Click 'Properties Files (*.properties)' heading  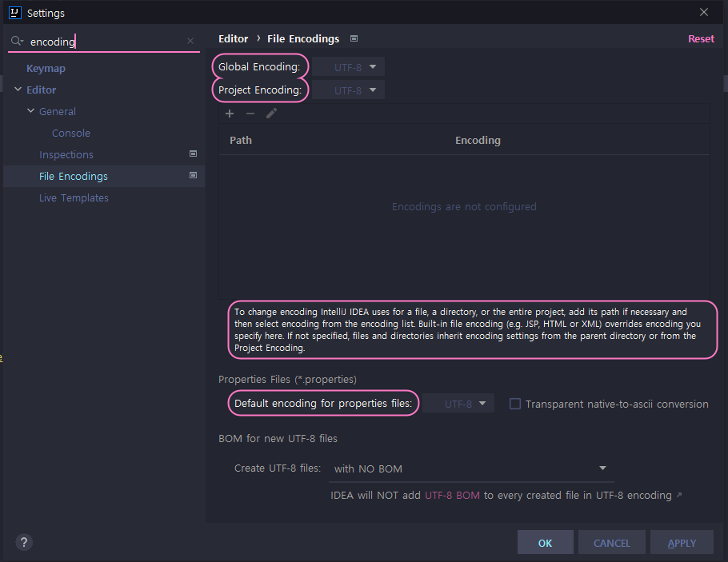pyautogui.click(x=287, y=380)
